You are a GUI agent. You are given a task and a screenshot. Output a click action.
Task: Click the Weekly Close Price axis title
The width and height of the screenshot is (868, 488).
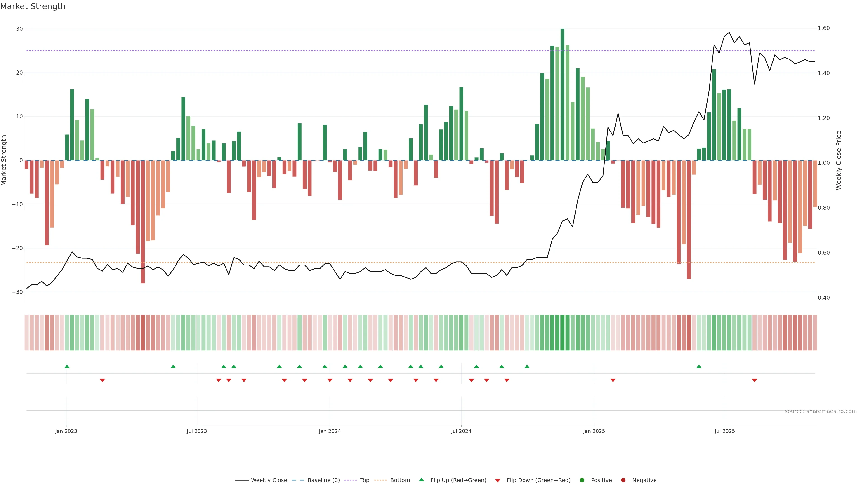coord(838,160)
